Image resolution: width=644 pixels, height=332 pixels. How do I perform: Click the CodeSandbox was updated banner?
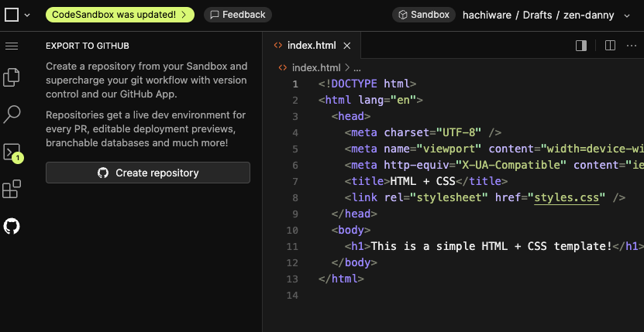(x=120, y=15)
